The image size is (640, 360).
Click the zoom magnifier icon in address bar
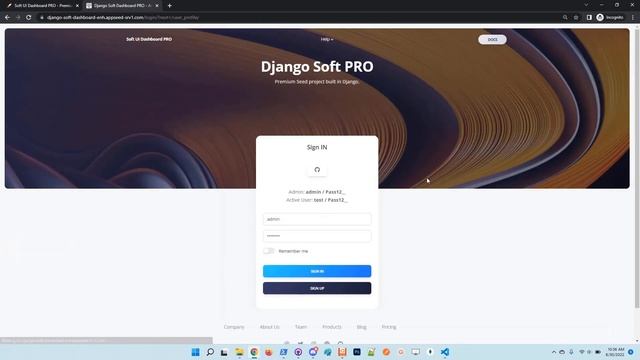565,18
